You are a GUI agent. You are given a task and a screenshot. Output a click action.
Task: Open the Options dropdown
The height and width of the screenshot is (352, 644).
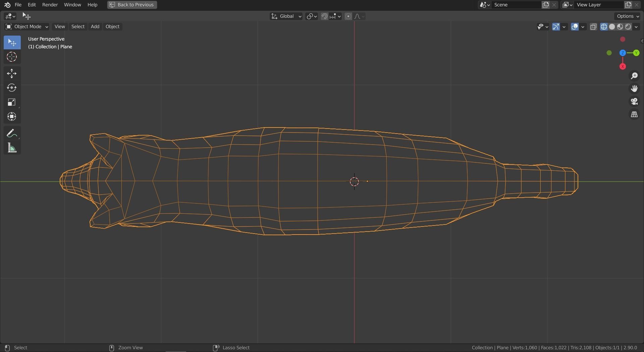[628, 16]
